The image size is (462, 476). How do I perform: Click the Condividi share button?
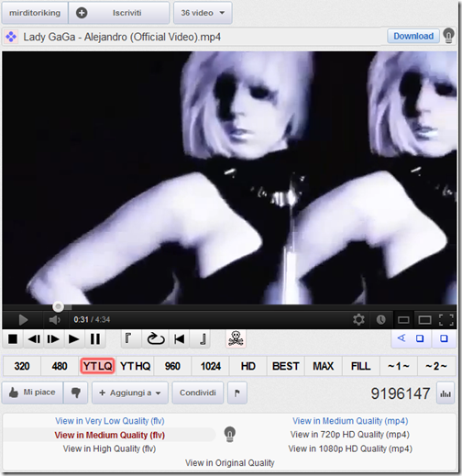point(198,393)
